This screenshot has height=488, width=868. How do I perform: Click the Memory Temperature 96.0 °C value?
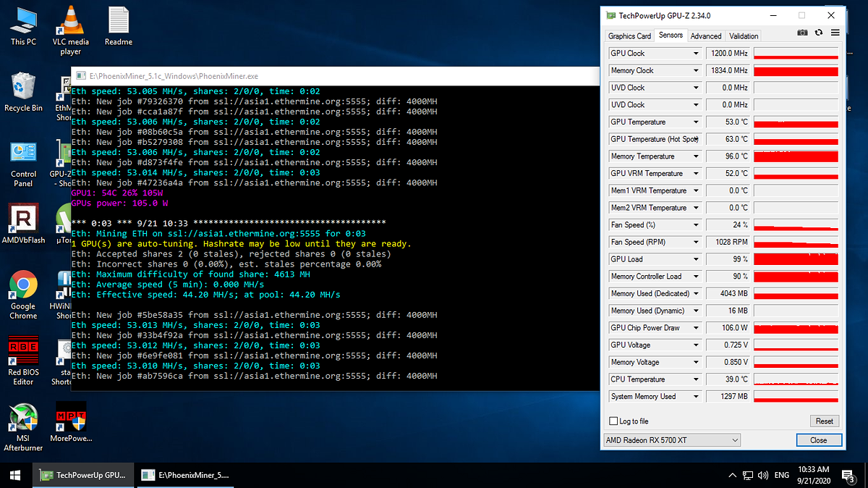point(728,156)
